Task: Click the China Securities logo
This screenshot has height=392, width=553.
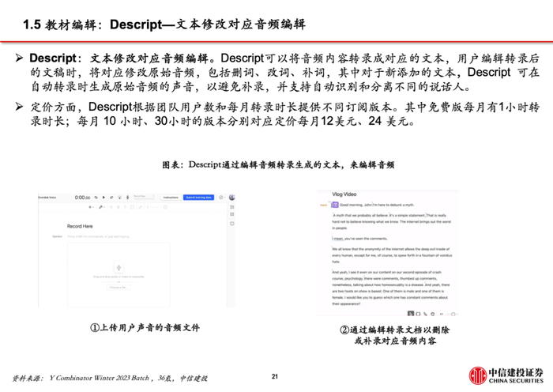Action: pos(506,375)
